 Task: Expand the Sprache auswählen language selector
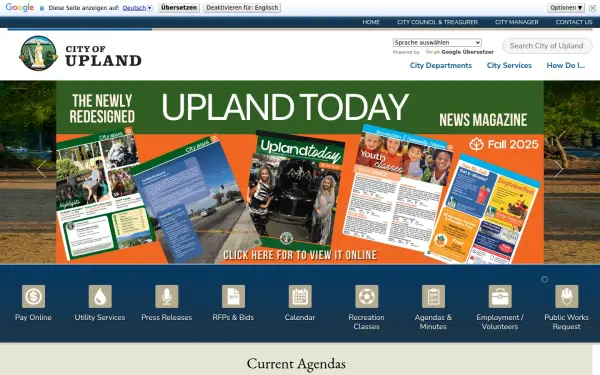pyautogui.click(x=437, y=42)
